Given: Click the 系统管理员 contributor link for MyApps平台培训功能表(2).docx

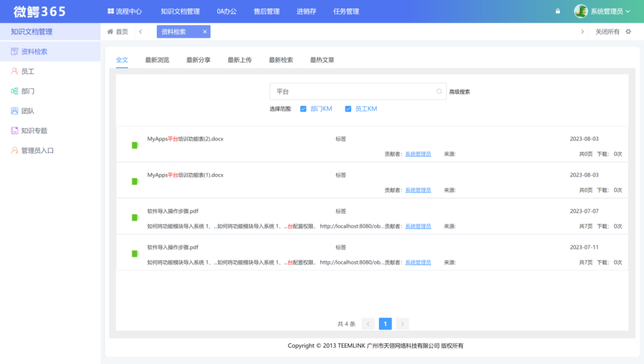Looking at the screenshot, I should [418, 153].
